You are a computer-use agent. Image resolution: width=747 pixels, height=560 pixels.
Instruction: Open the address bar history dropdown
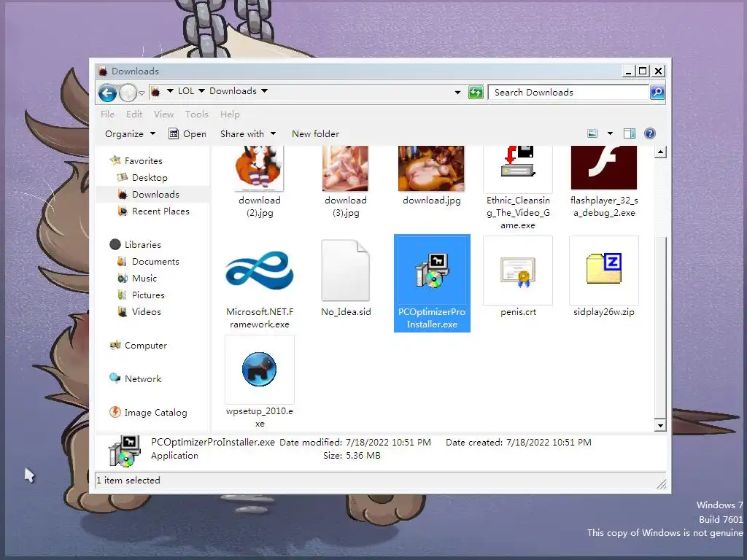click(458, 93)
